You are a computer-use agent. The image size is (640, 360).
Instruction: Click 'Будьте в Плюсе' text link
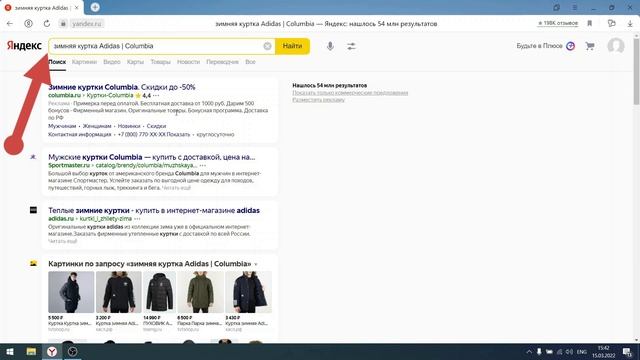point(539,46)
